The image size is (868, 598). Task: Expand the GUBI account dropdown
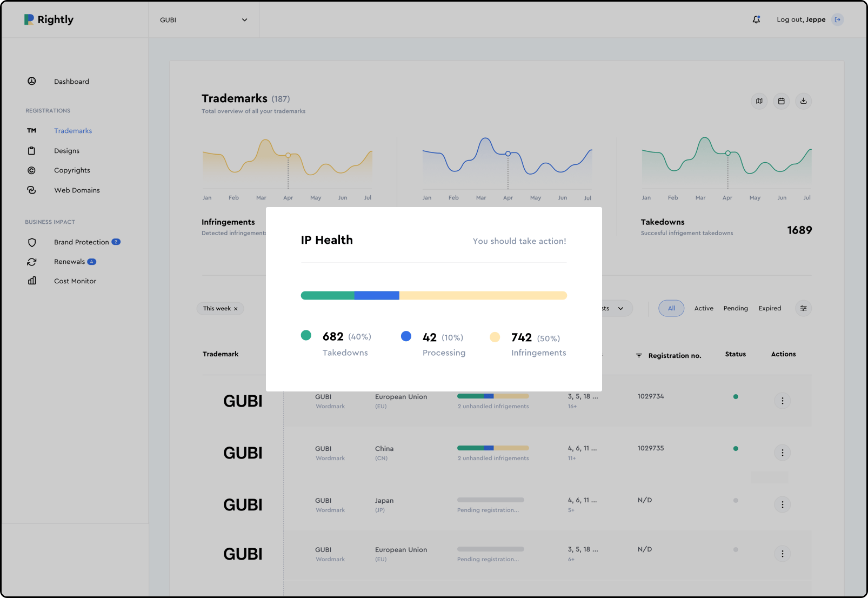[244, 20]
